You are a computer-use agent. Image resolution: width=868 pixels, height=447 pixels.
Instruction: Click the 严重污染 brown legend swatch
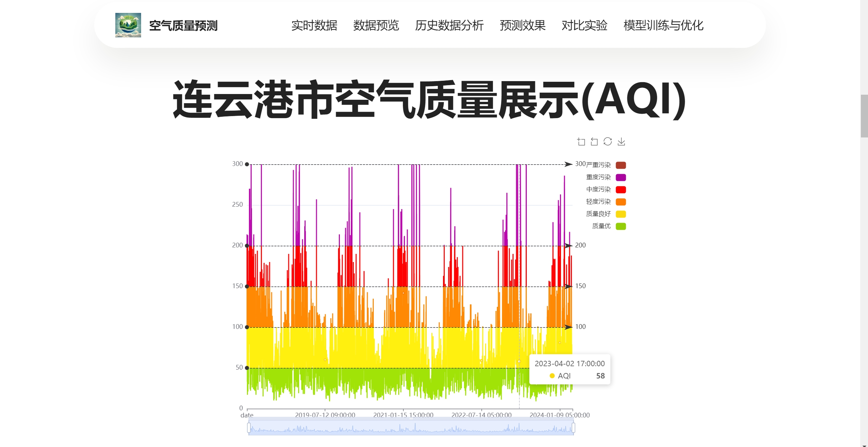[621, 165]
